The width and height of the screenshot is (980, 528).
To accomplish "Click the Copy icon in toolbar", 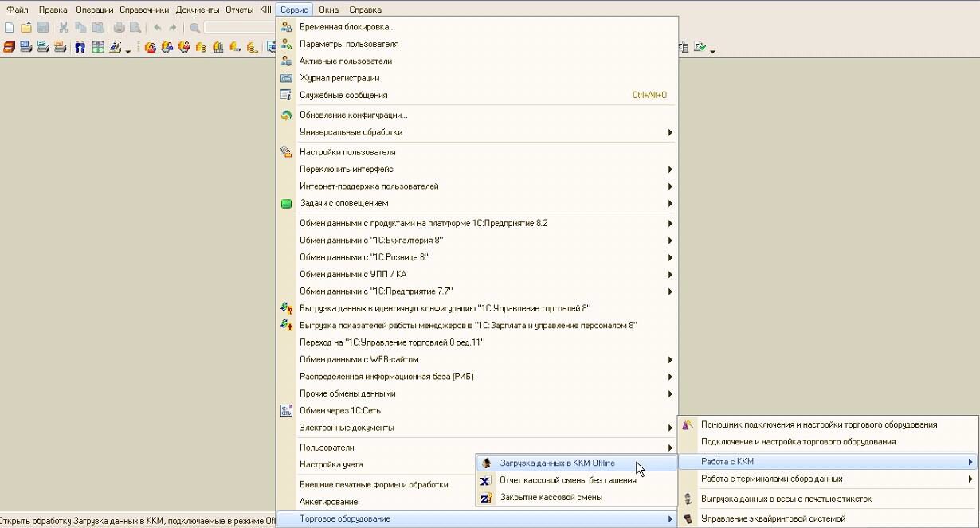I will coord(80,27).
